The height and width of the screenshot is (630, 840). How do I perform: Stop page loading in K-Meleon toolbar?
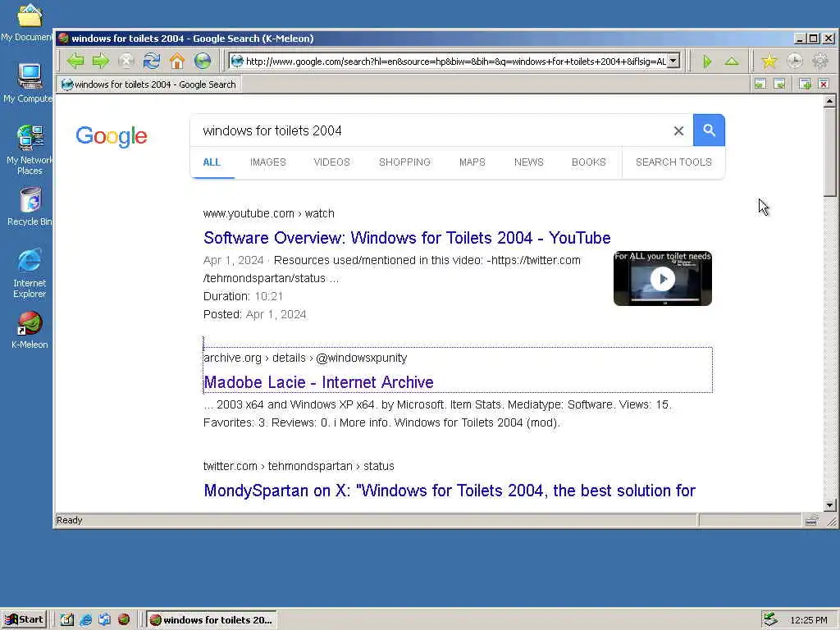click(x=126, y=61)
